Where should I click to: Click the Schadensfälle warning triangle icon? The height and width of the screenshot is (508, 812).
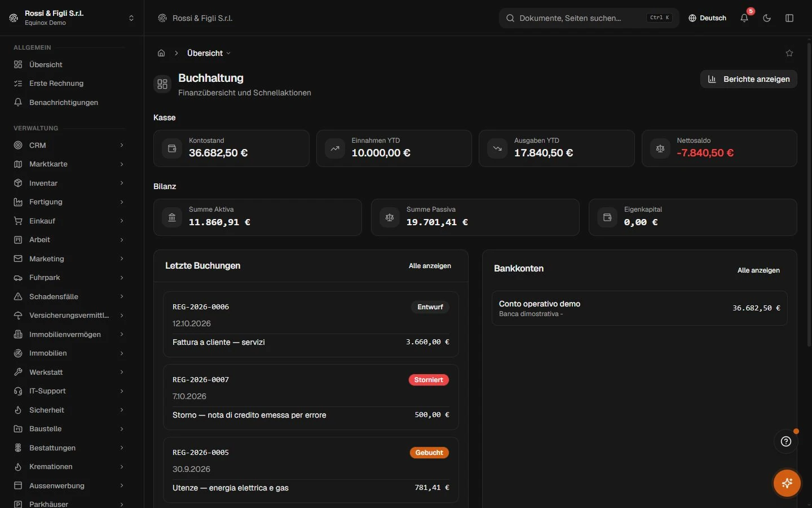click(18, 296)
